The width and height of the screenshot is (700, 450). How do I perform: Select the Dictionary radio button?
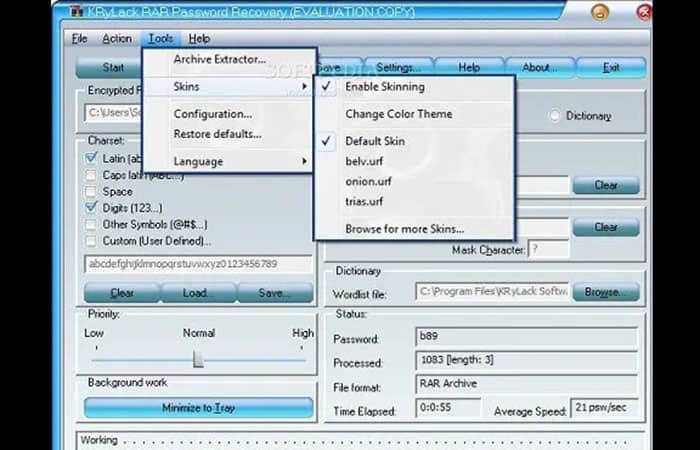tap(554, 116)
